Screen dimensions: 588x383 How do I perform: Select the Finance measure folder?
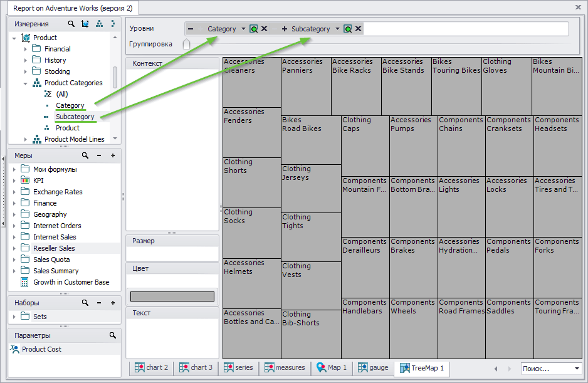coord(45,203)
